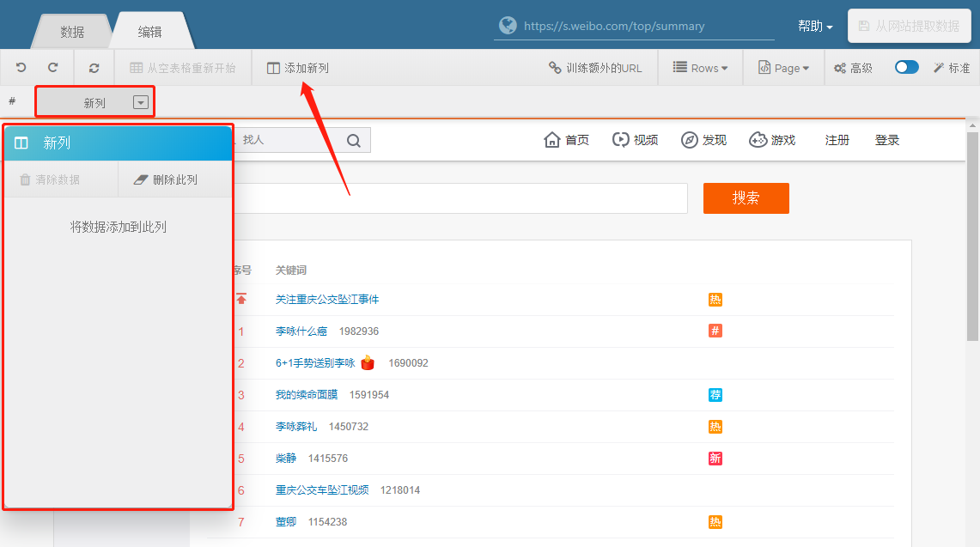Switch to the 数据 tab
Image resolution: width=980 pixels, height=547 pixels.
coord(72,31)
